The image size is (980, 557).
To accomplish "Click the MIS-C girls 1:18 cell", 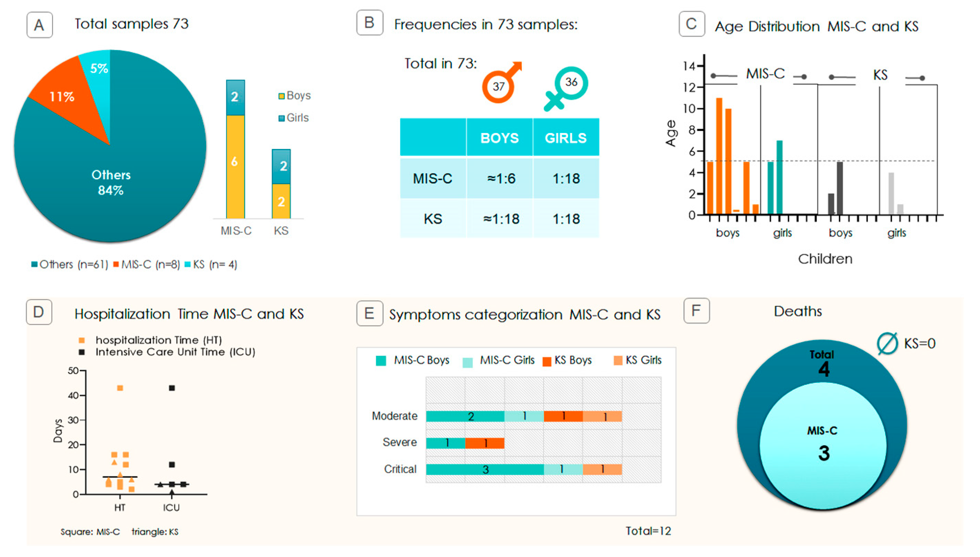I will click(x=566, y=179).
